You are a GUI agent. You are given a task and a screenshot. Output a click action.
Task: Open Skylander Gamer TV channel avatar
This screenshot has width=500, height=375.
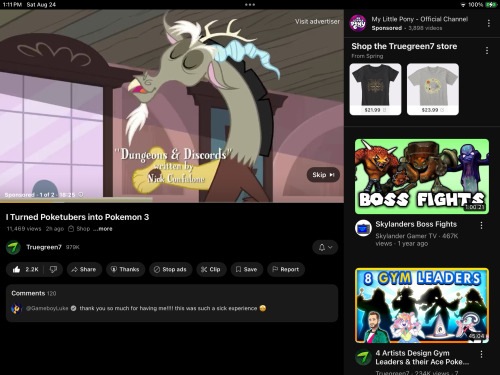(363, 228)
